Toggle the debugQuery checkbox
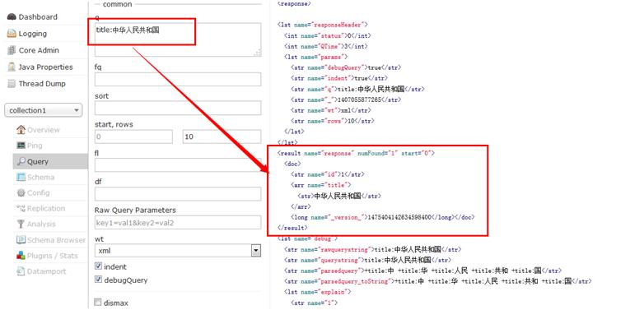Screen dimensions: 644x310 tap(98, 280)
